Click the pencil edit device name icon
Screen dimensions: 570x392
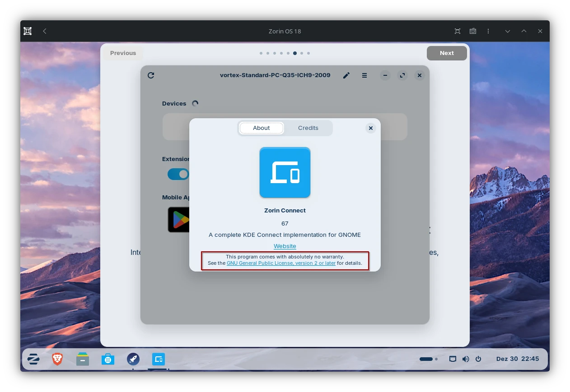[346, 75]
